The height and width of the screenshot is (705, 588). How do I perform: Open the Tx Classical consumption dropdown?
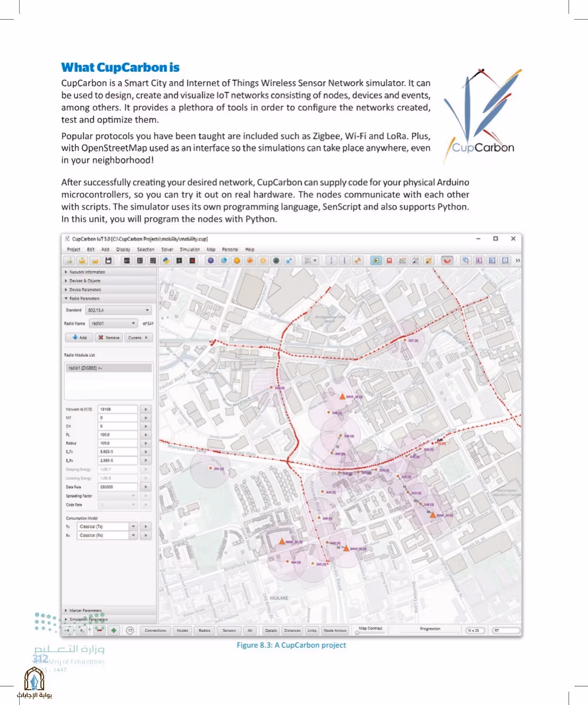pyautogui.click(x=107, y=527)
